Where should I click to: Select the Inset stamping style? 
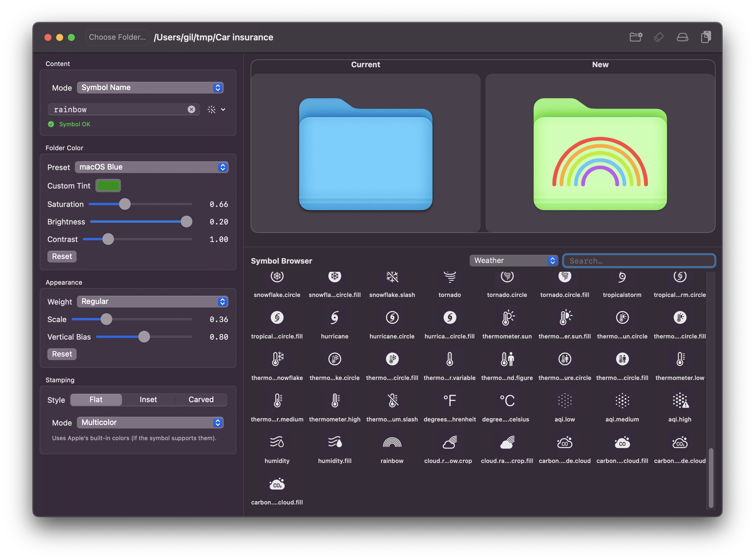pos(148,399)
